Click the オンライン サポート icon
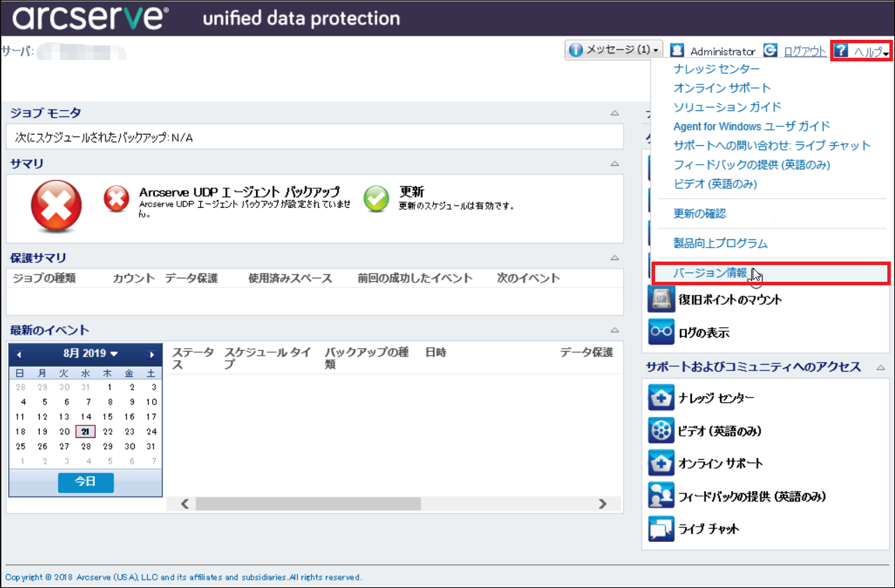Image resolution: width=895 pixels, height=588 pixels. coord(661,463)
